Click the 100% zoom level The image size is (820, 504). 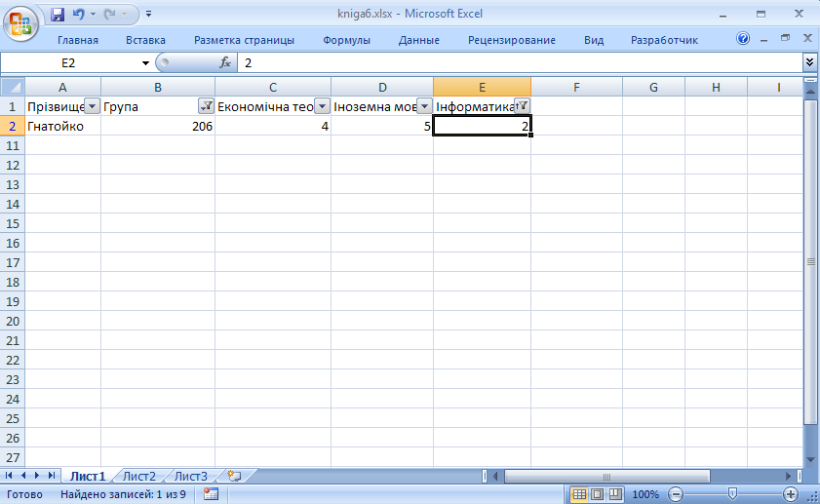click(645, 494)
